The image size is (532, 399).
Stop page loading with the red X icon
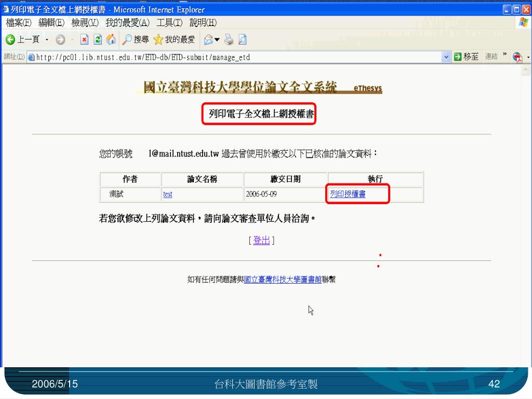[84, 39]
